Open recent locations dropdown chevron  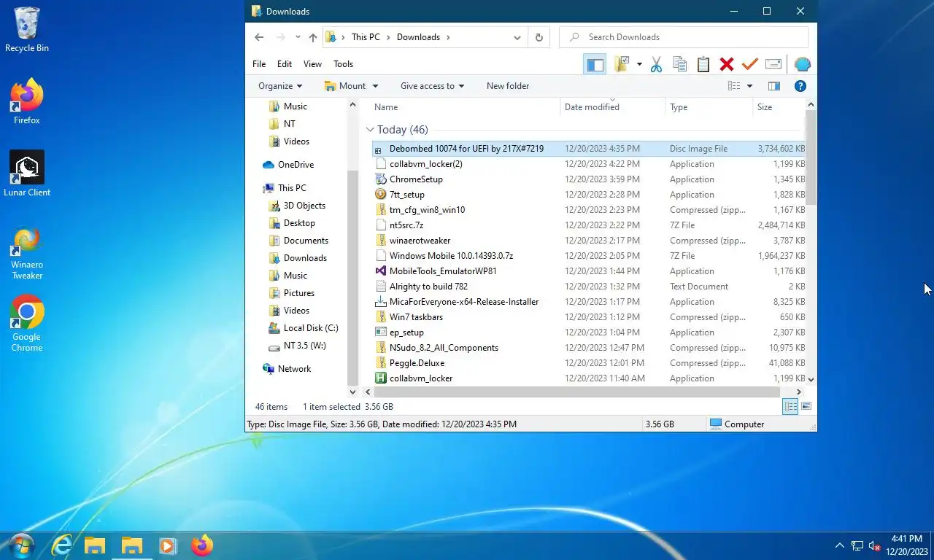298,37
